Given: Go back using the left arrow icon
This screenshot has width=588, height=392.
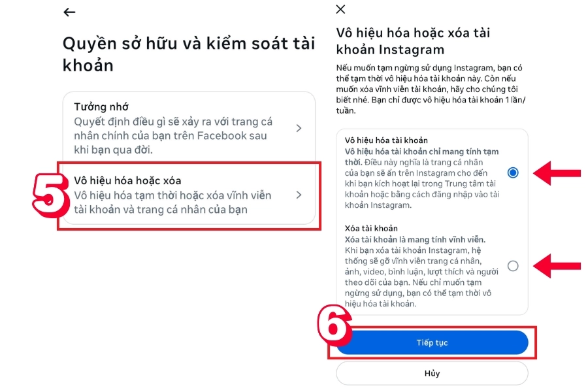Looking at the screenshot, I should coord(69,12).
